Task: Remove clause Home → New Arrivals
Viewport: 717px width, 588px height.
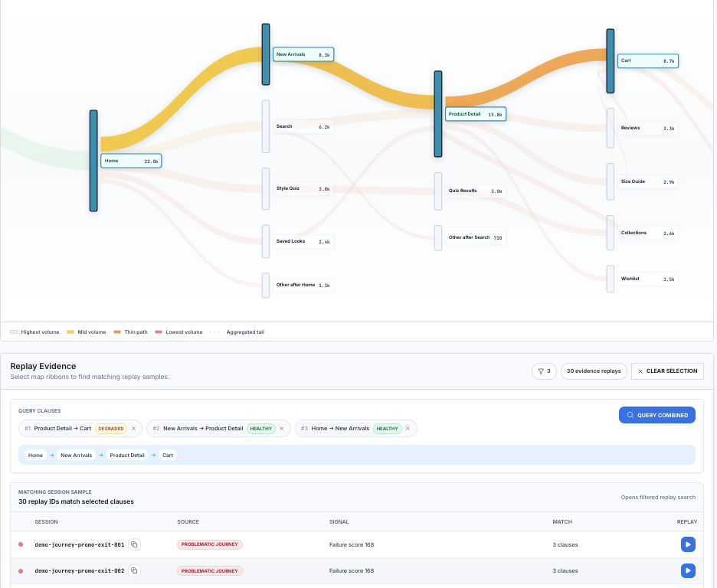Action: click(408, 429)
